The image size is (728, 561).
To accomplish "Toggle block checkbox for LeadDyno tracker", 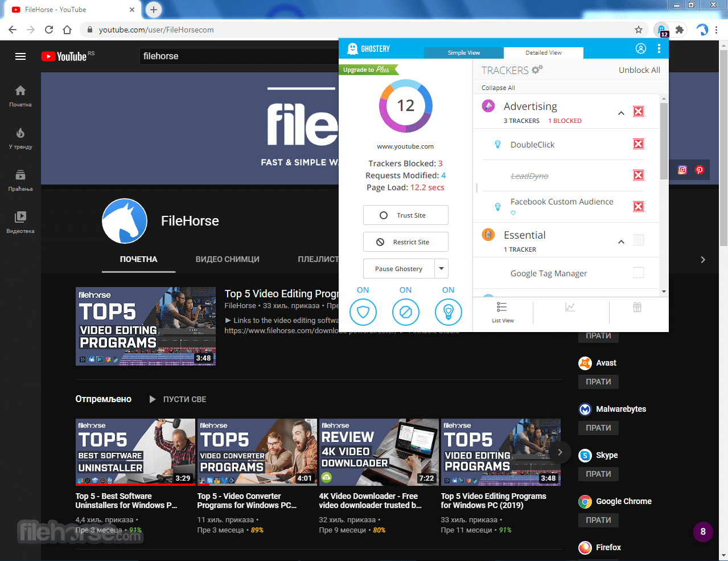I will point(639,175).
